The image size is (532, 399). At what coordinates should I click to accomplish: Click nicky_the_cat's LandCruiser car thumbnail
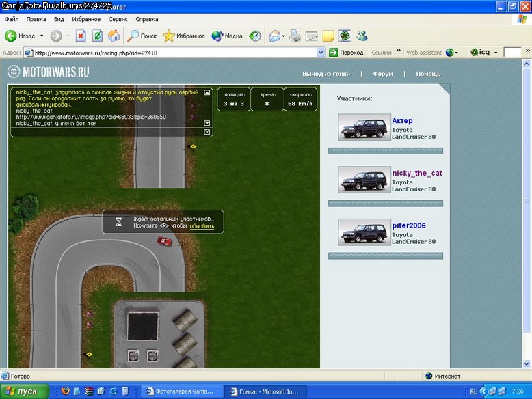(364, 180)
